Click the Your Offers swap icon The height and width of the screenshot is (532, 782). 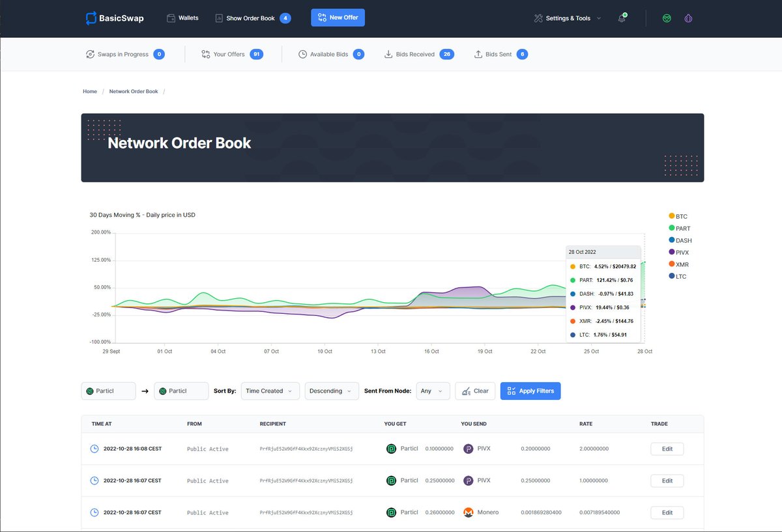[206, 54]
